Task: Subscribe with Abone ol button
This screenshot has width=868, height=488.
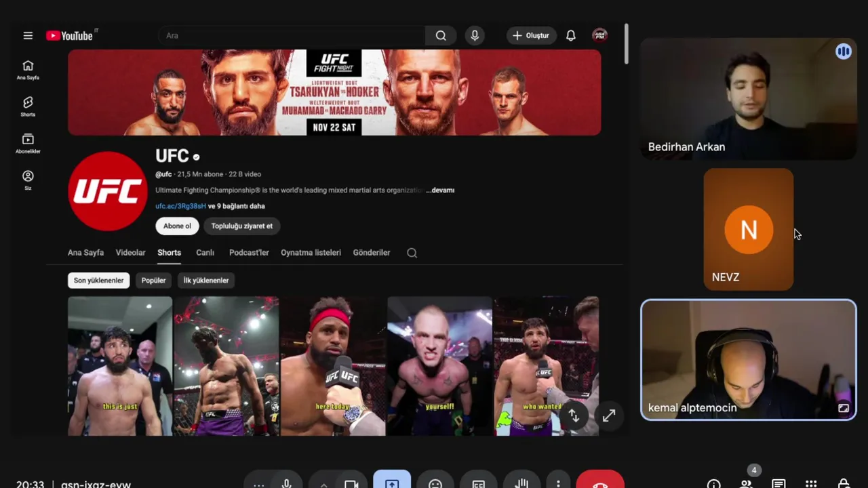Action: click(177, 226)
